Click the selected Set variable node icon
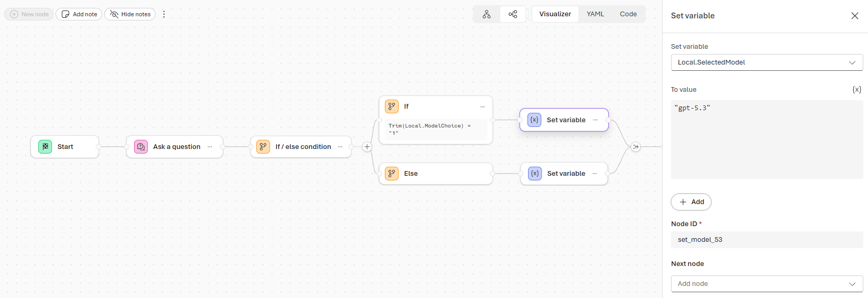Viewport: 868px width, 298px height. [534, 120]
